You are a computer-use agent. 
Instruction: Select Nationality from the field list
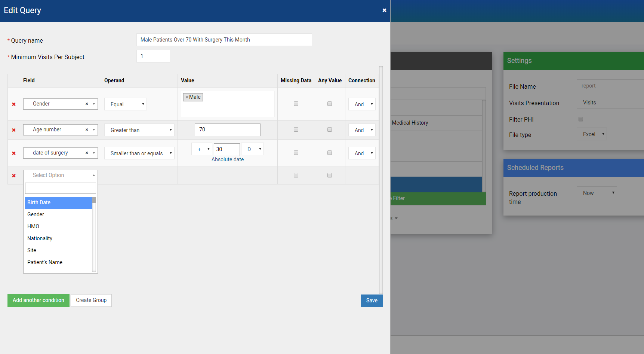click(40, 238)
